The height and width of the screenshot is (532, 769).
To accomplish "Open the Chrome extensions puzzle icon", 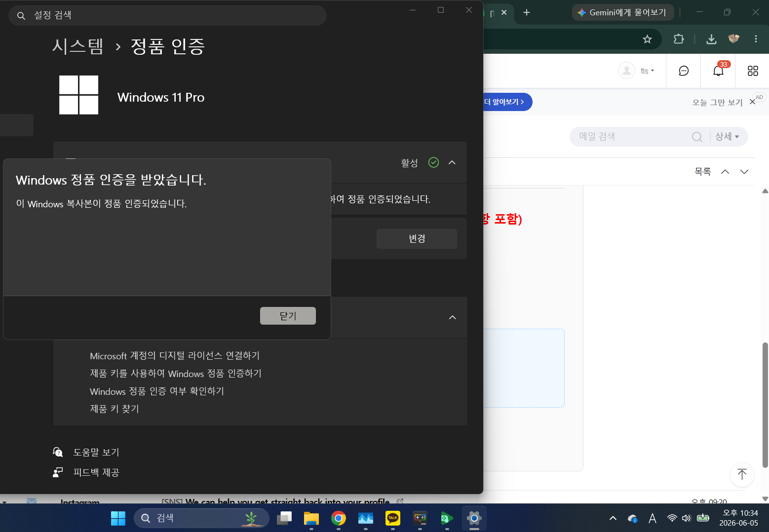I will point(679,39).
